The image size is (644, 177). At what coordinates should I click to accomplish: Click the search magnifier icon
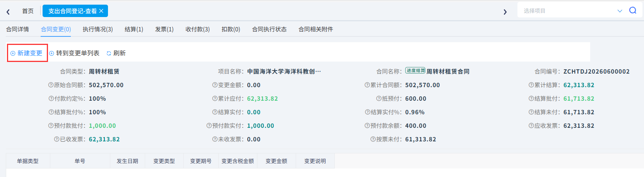click(633, 10)
